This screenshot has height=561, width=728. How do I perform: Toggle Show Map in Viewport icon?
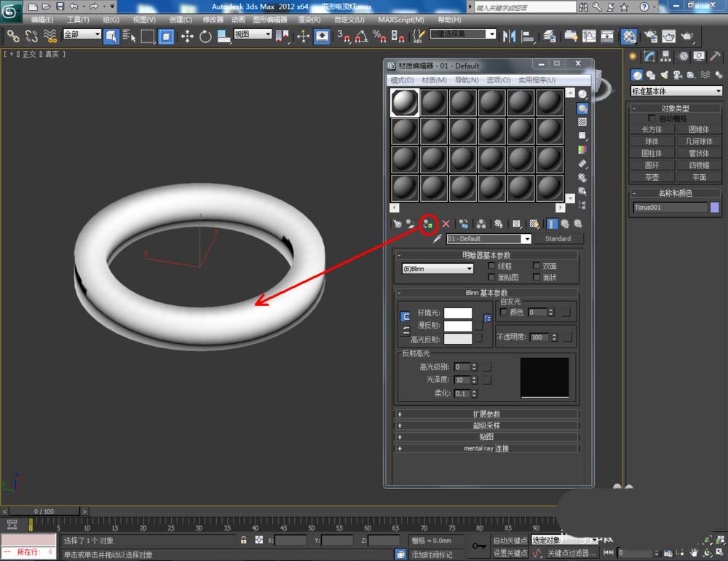coord(534,224)
